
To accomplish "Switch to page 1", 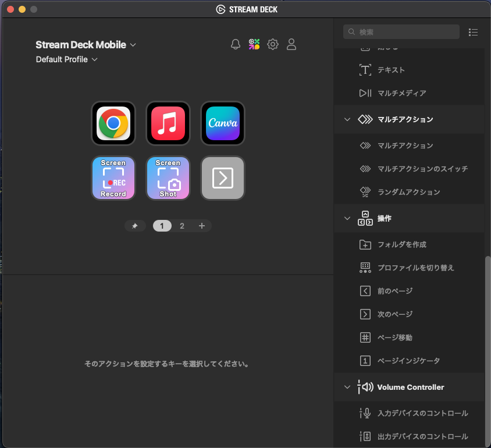I will point(162,226).
